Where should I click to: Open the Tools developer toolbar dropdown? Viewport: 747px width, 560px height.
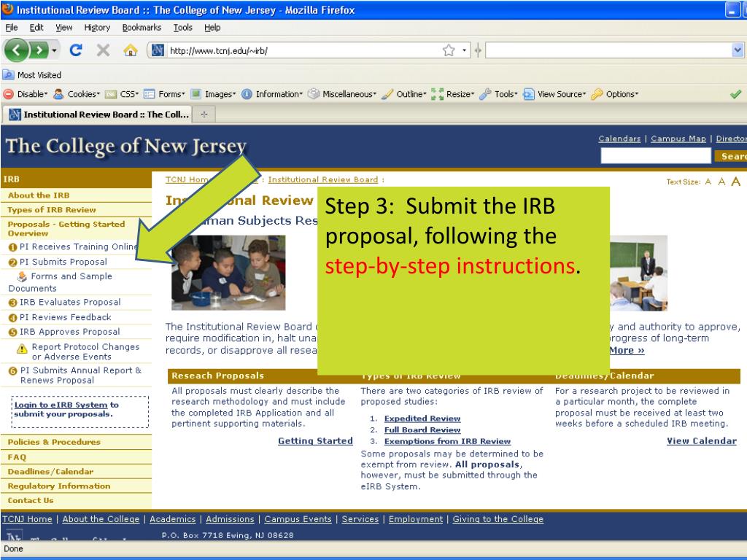499,94
